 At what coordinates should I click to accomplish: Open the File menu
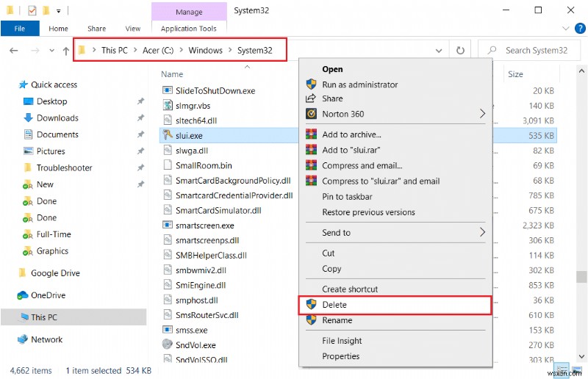[x=20, y=29]
